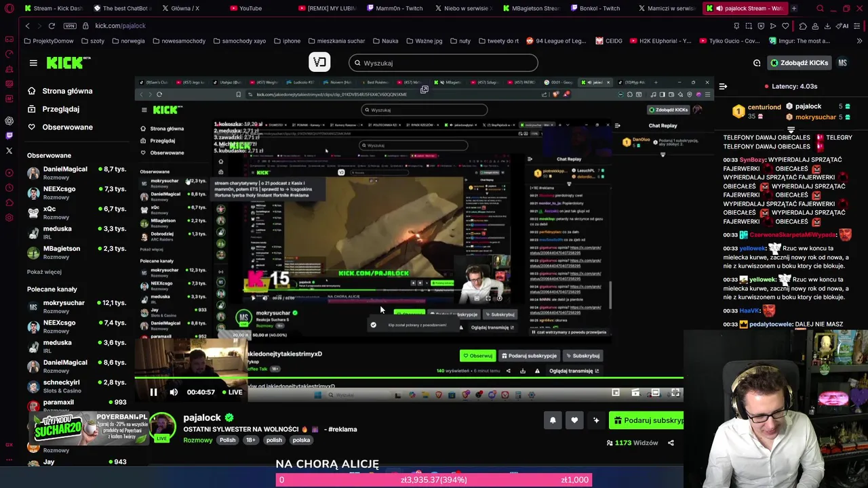Expand followed list with Pokaż więcej

44,272
